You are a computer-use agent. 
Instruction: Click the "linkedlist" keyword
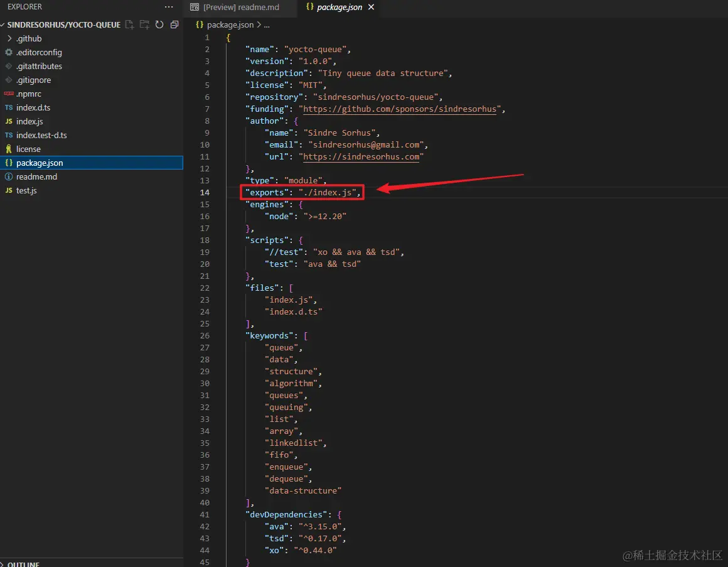294,443
